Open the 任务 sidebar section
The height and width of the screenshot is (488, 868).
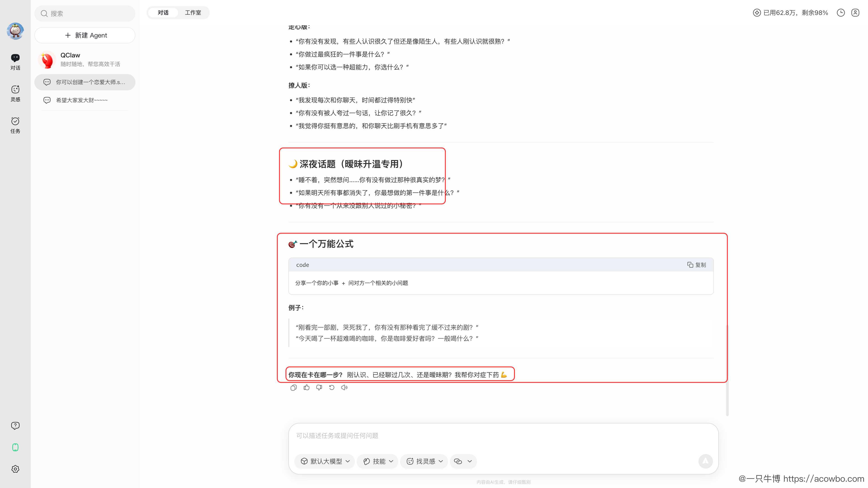point(15,125)
